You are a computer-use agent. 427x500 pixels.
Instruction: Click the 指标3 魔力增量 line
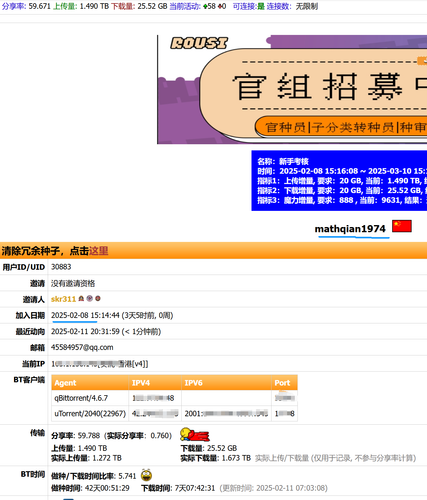(x=342, y=200)
